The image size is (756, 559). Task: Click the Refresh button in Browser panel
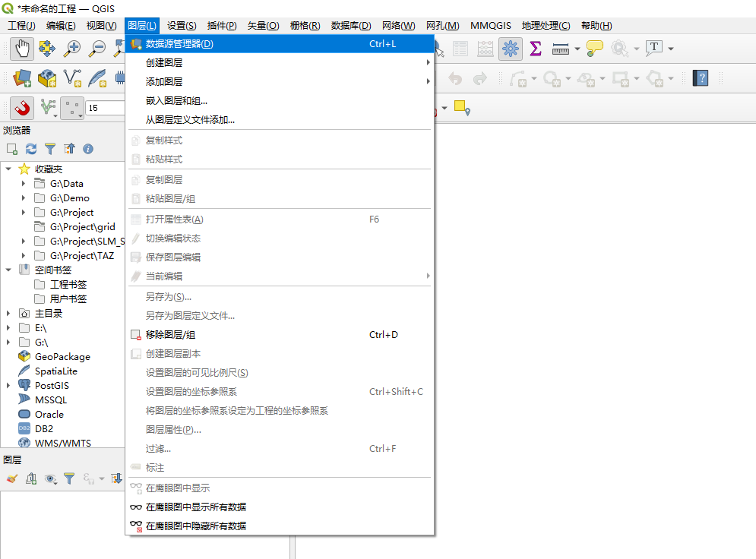(31, 149)
